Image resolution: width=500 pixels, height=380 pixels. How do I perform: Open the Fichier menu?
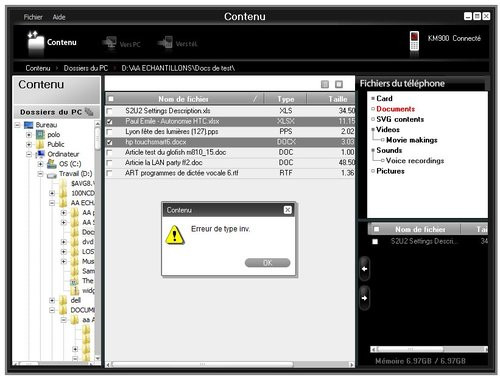pyautogui.click(x=33, y=17)
